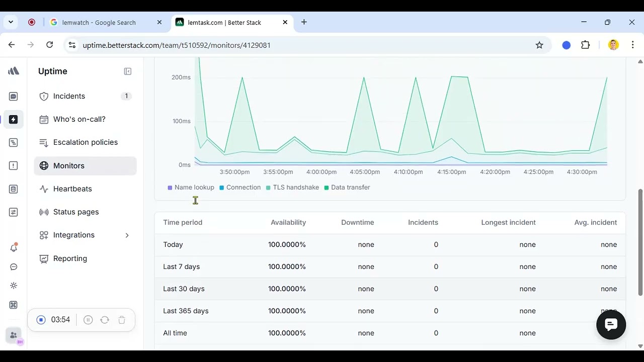The image size is (644, 362).
Task: Open Status pages section
Action: click(x=85, y=212)
